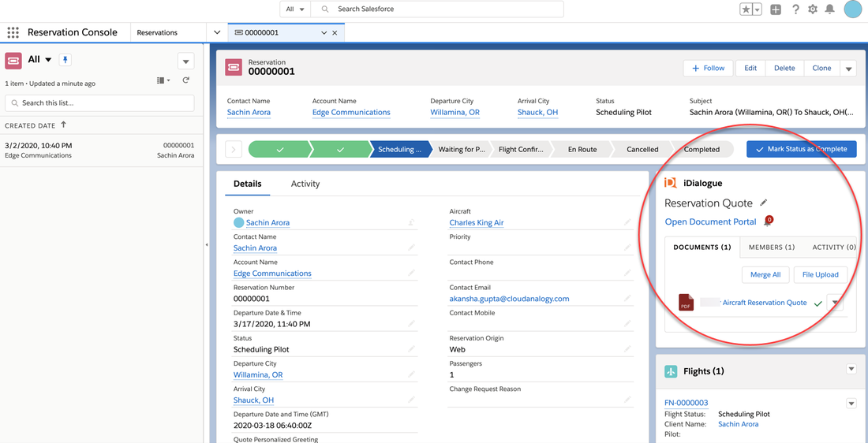Click the Edit button
The width and height of the screenshot is (868, 443).
(750, 68)
